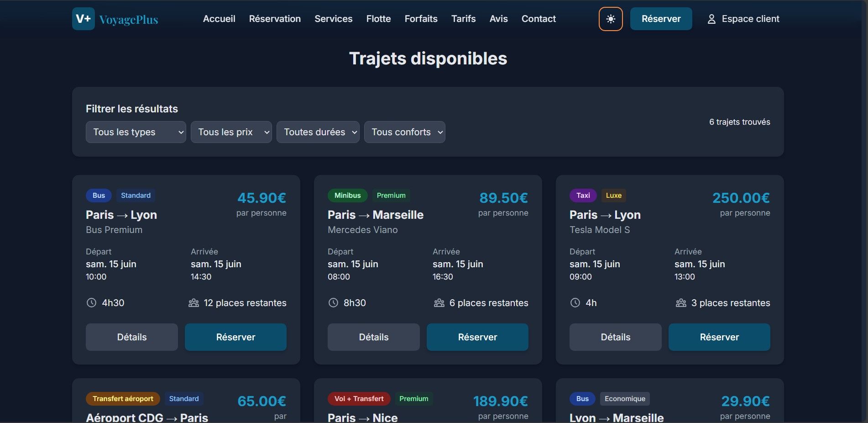The image size is (868, 423).
Task: Click the Luxe comfort badge
Action: (614, 196)
